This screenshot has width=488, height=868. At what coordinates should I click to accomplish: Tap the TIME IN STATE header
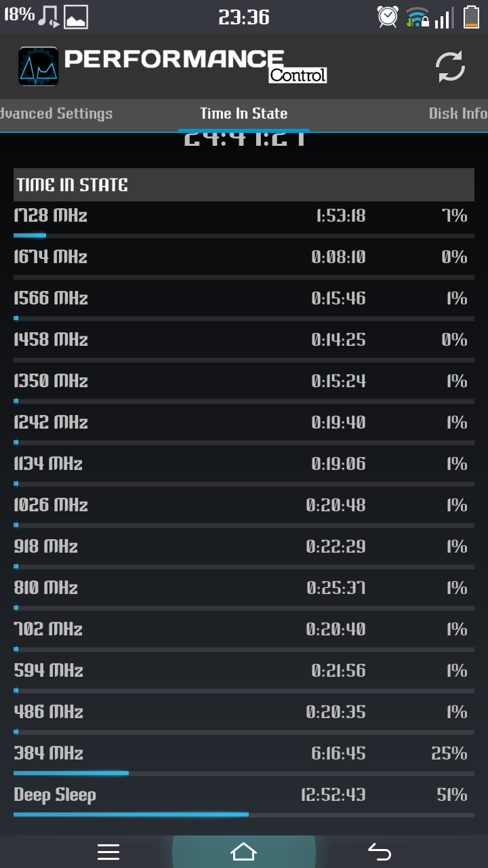click(244, 184)
